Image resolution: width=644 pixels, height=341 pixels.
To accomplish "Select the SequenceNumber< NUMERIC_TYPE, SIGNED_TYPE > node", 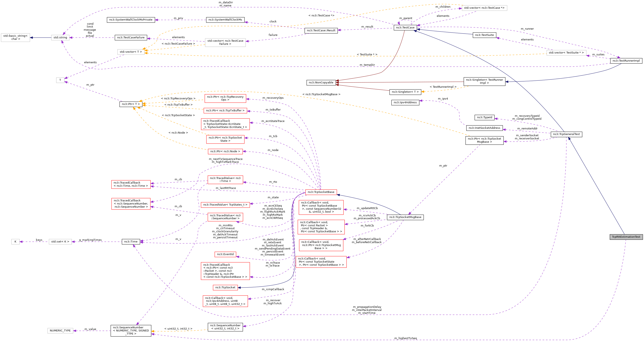I will point(131,331).
